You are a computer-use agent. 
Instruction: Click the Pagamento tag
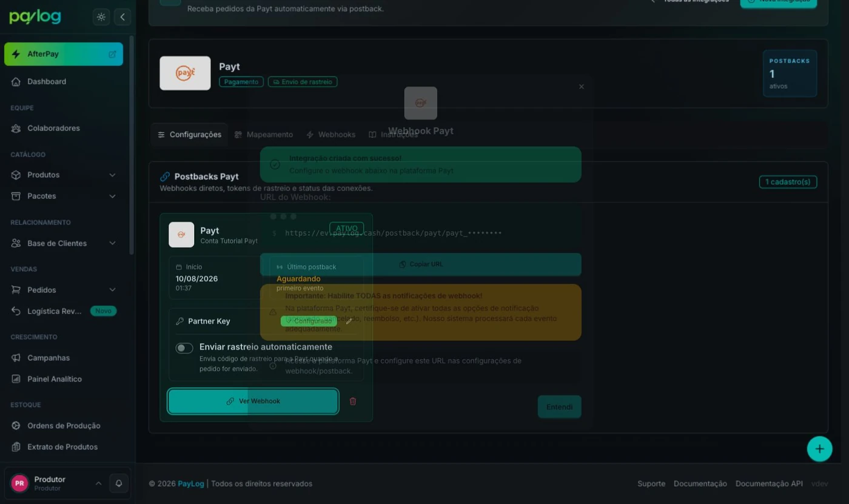(241, 82)
